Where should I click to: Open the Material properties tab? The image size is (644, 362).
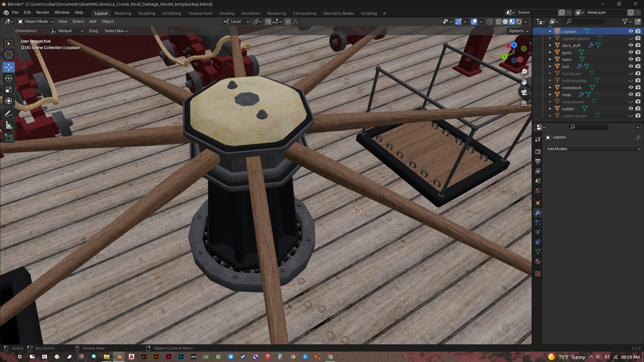[x=538, y=261]
